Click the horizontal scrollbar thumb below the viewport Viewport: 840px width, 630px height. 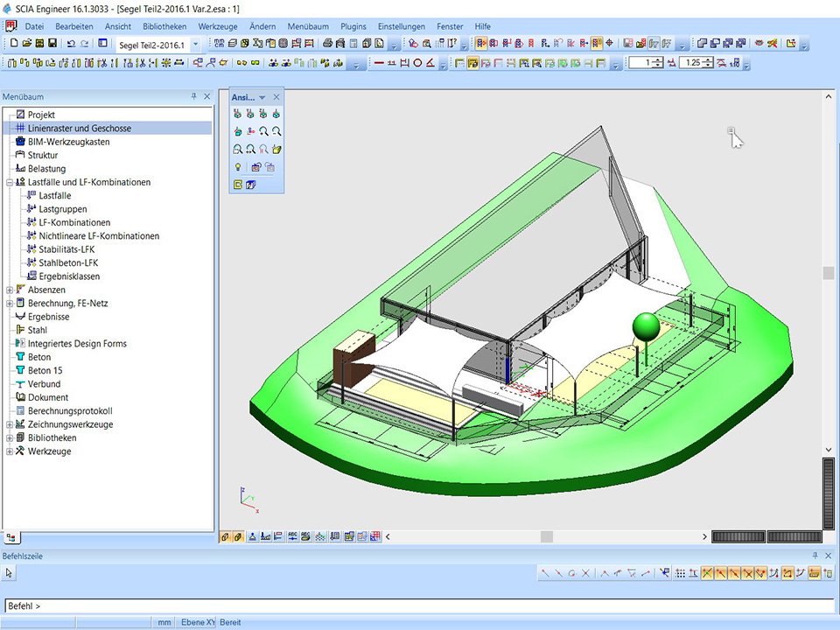(546, 536)
